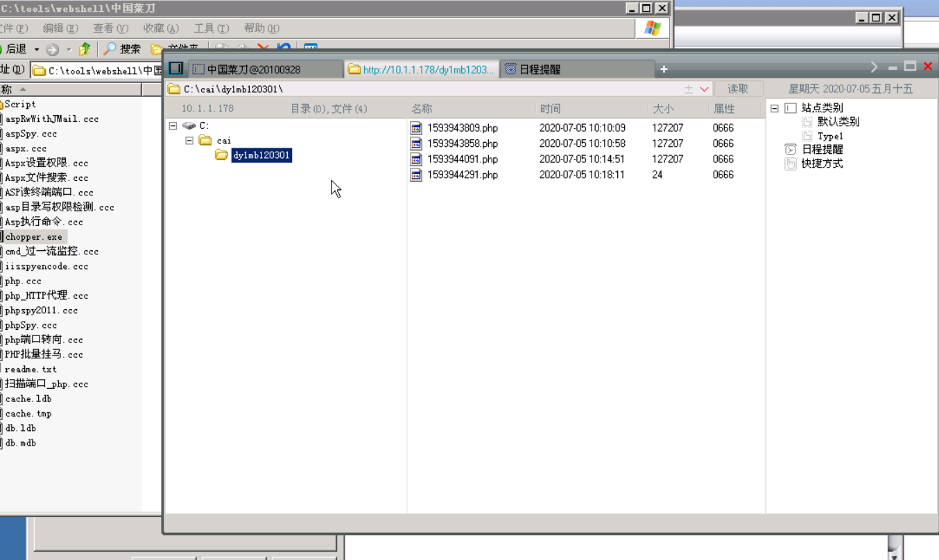This screenshot has width=939, height=560.
Task: Open 收藏(A) menu in Explorer window
Action: point(161,28)
